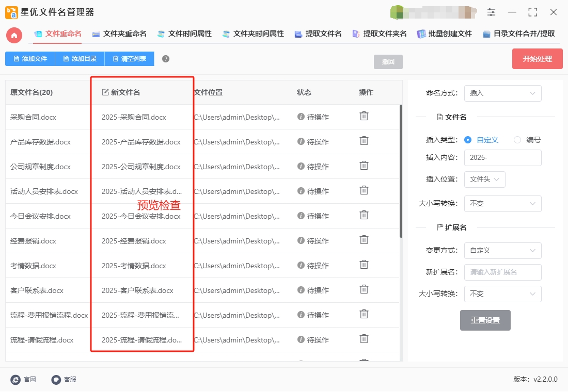
Task: Click new name 2025-公司规章制度.docx
Action: (x=141, y=167)
